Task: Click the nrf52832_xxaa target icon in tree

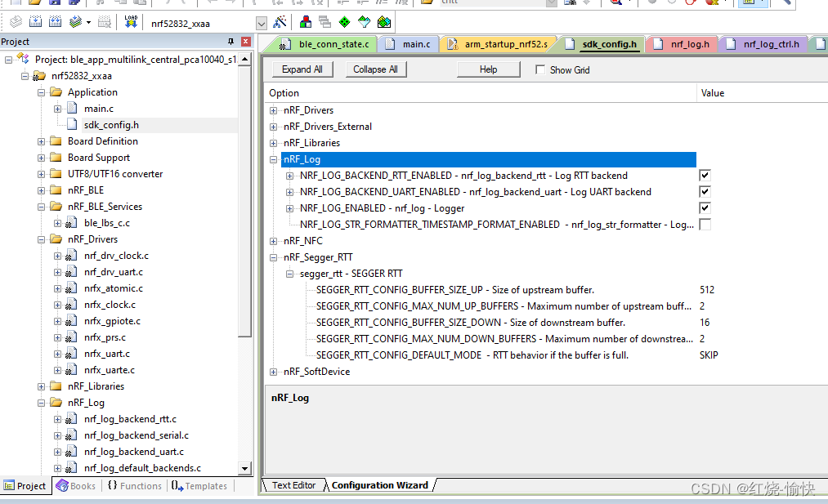Action: [x=39, y=76]
